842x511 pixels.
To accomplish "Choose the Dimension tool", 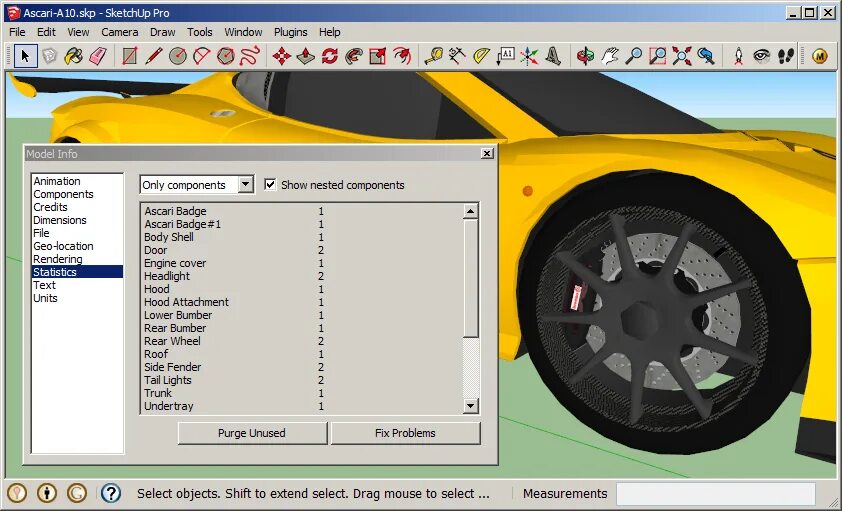I will tap(457, 56).
